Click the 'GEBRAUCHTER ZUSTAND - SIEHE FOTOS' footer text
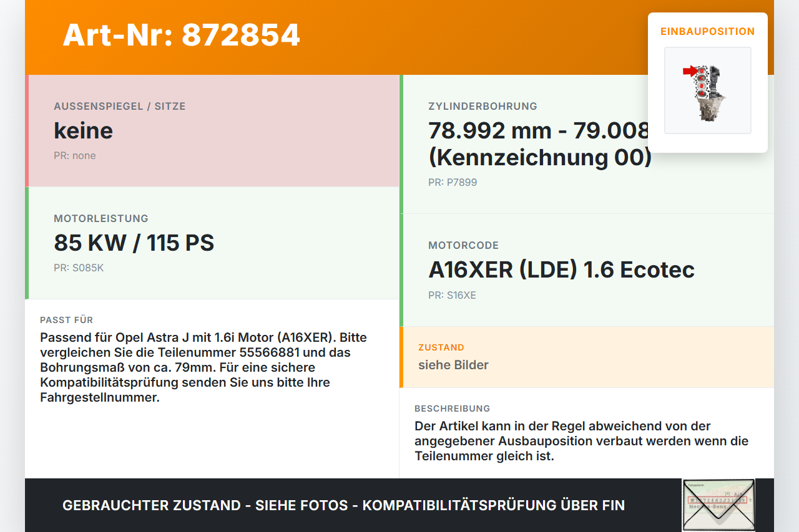 343,505
